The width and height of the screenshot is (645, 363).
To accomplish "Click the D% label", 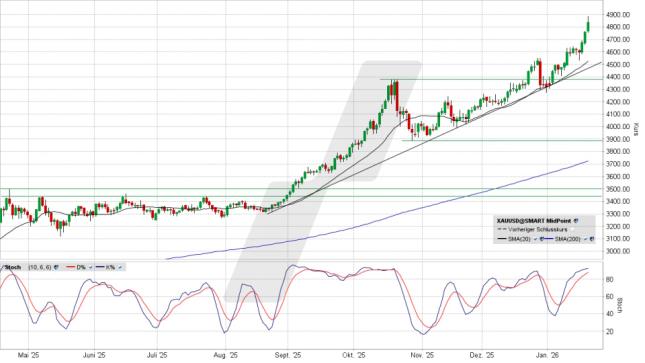I will tap(81, 268).
